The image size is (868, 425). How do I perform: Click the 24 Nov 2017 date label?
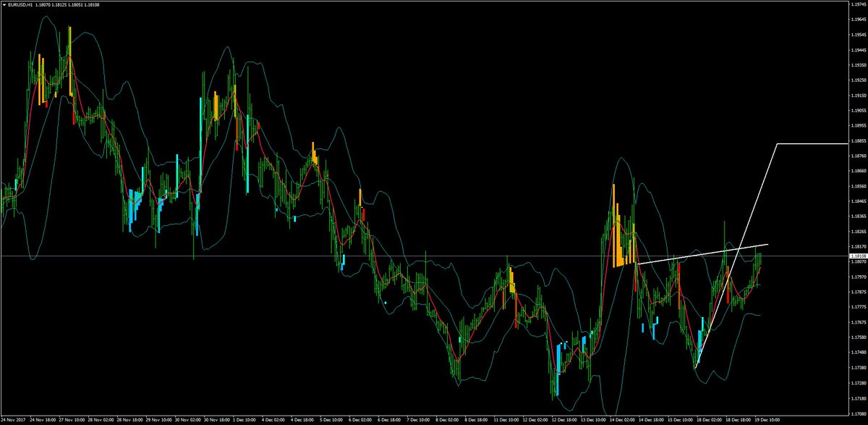click(13, 420)
